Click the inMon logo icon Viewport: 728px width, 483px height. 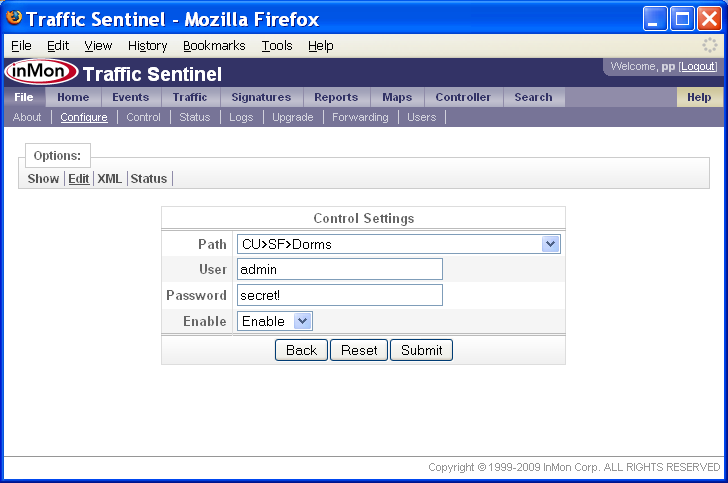click(x=41, y=72)
